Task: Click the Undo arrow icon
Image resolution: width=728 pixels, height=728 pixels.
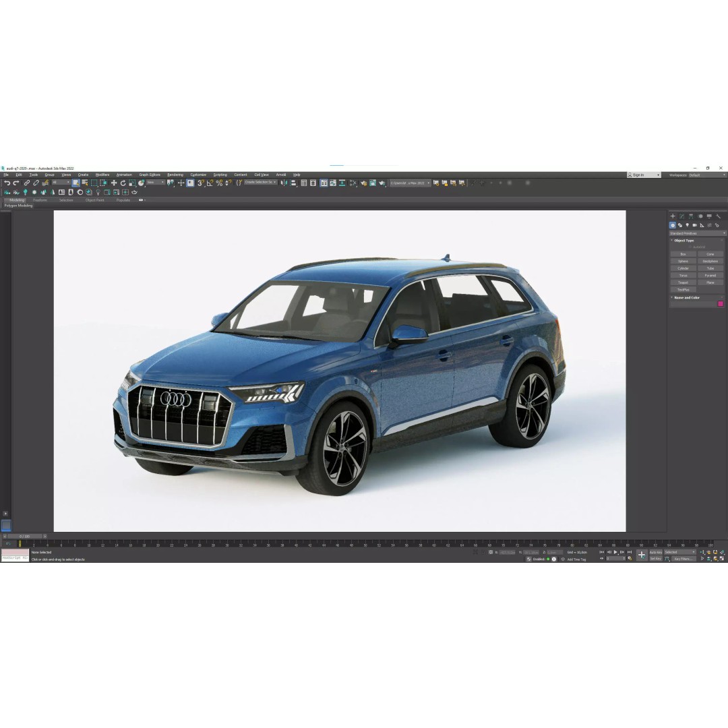Action: tap(7, 183)
